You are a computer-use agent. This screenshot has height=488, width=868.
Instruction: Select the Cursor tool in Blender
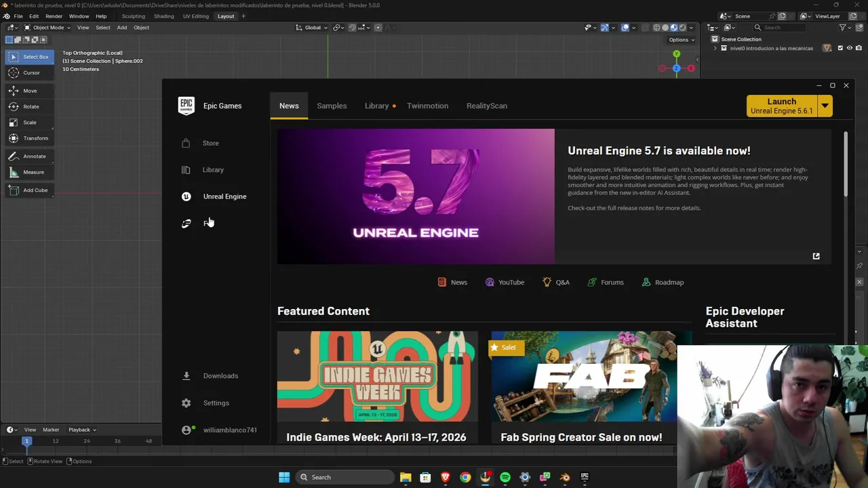[29, 73]
